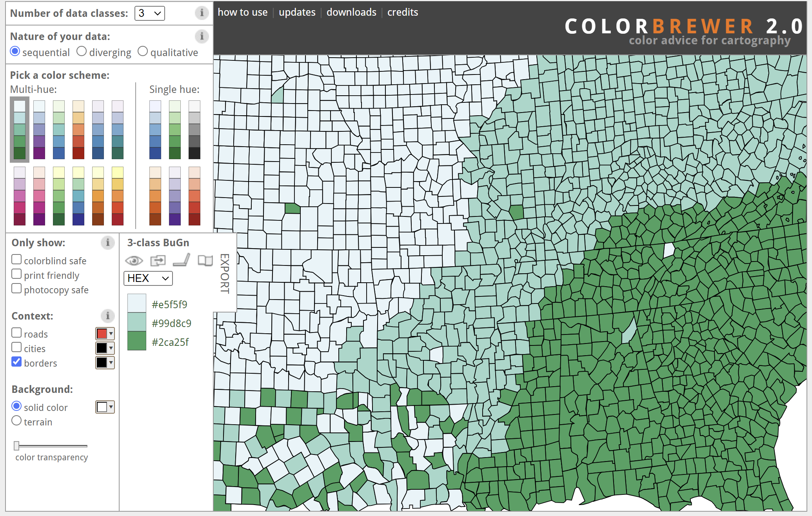Select the print-friendly icon under 3-class BuGn
This screenshot has height=516, width=812.
[158, 260]
